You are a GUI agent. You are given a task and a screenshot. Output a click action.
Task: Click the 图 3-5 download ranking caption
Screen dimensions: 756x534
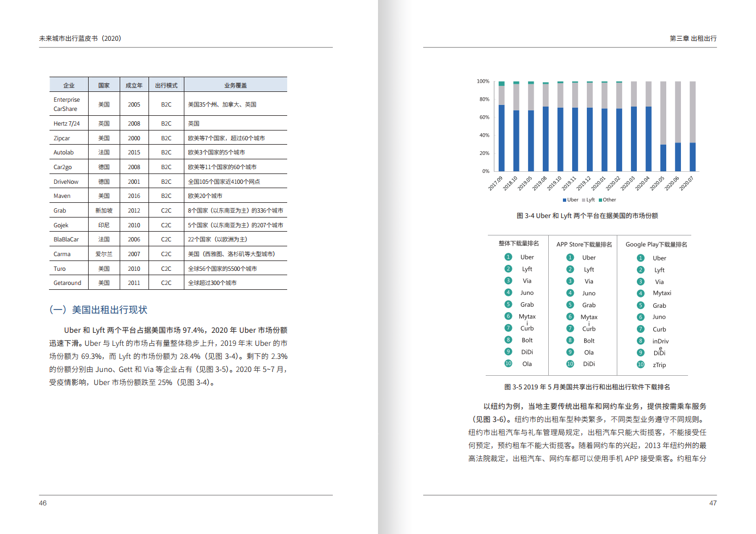click(587, 387)
